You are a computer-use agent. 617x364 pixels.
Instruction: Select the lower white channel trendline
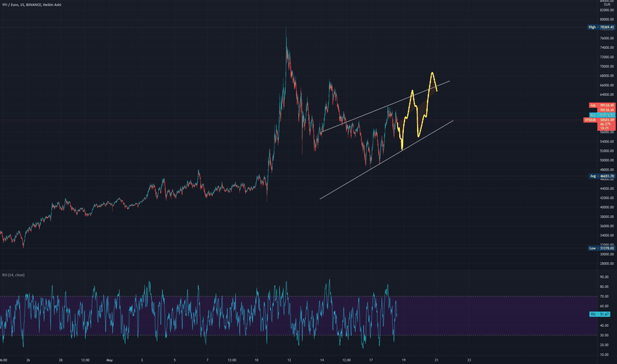(387, 159)
